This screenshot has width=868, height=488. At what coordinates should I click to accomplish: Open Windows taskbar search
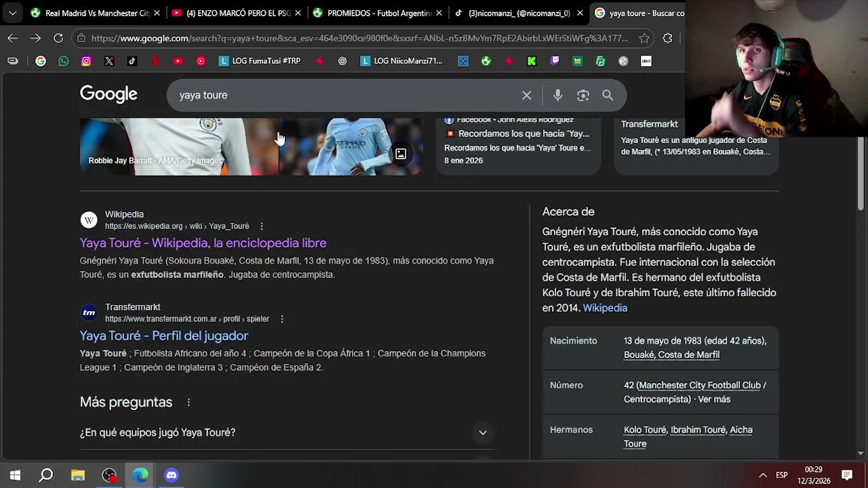(46, 475)
